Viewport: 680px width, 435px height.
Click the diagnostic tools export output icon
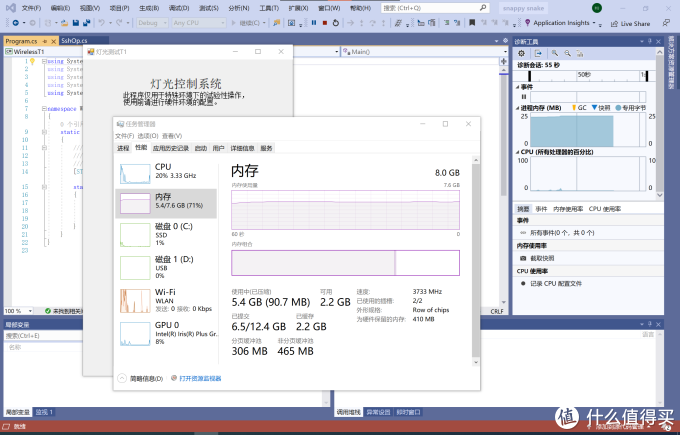pyautogui.click(x=538, y=53)
